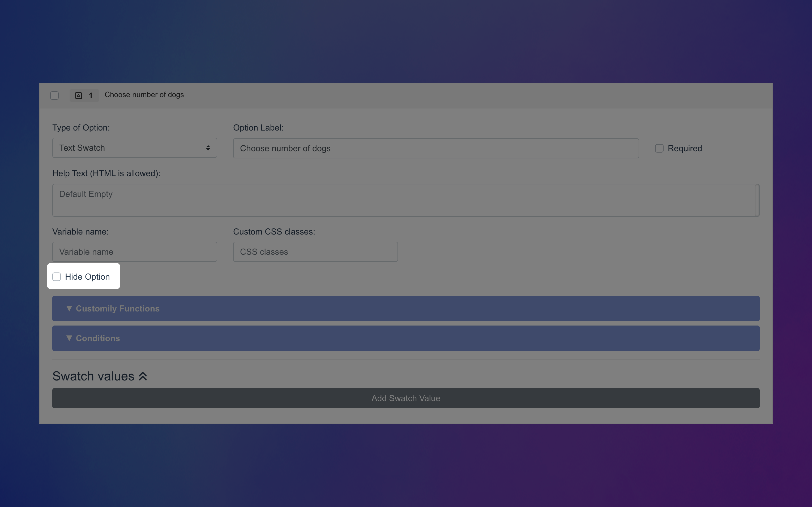Click the triangle arrow in Customily Functions bar
The image size is (812, 507).
coord(69,308)
